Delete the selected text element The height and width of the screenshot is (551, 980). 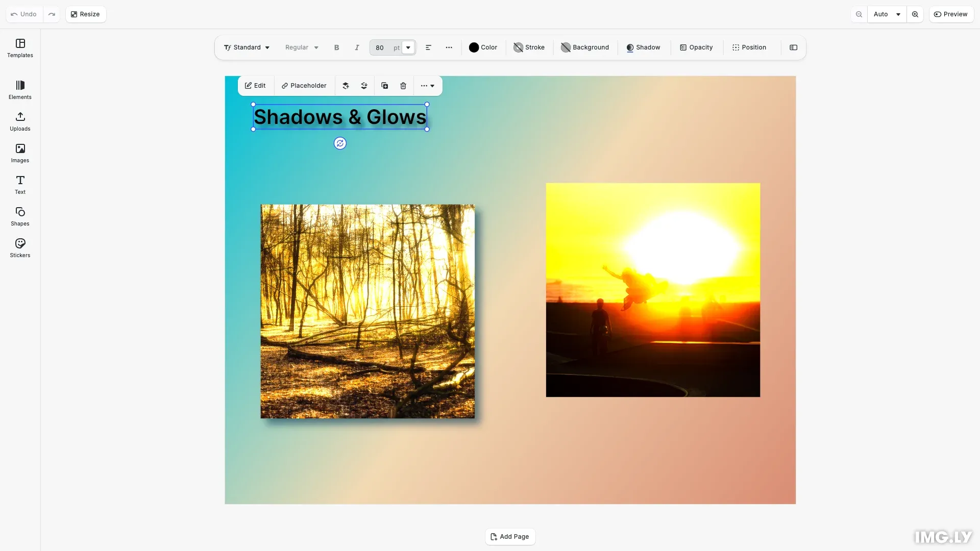point(403,85)
